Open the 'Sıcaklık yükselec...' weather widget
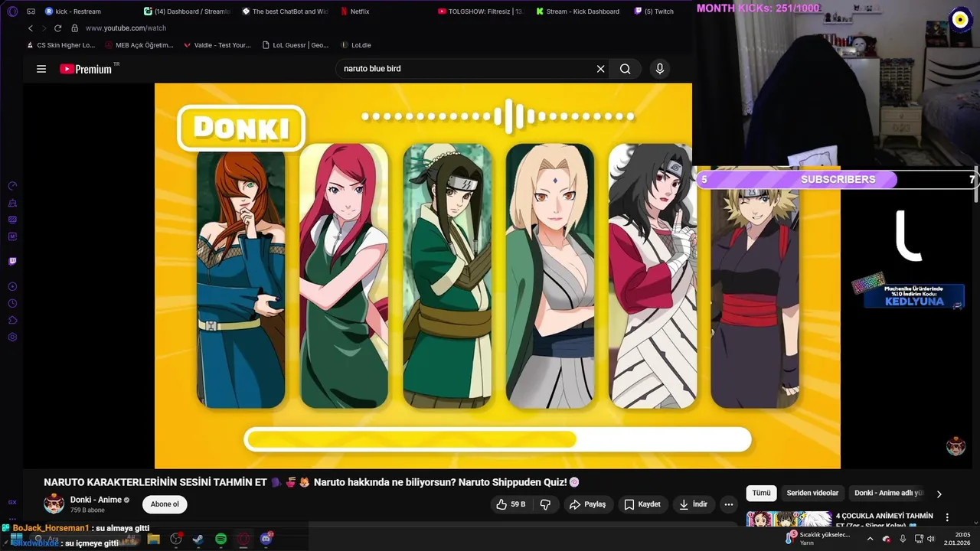Image resolution: width=980 pixels, height=551 pixels. point(818,539)
